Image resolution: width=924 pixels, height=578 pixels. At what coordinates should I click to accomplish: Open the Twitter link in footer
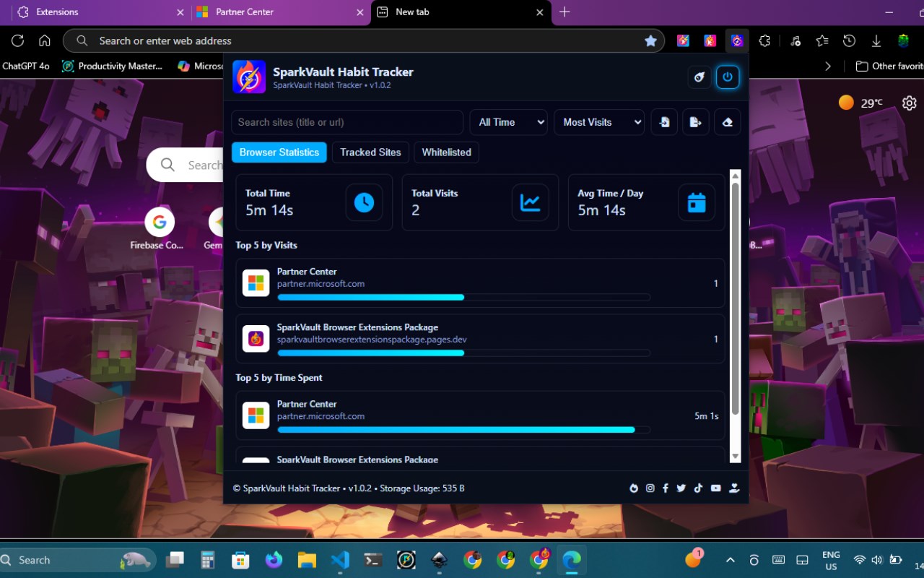point(681,488)
